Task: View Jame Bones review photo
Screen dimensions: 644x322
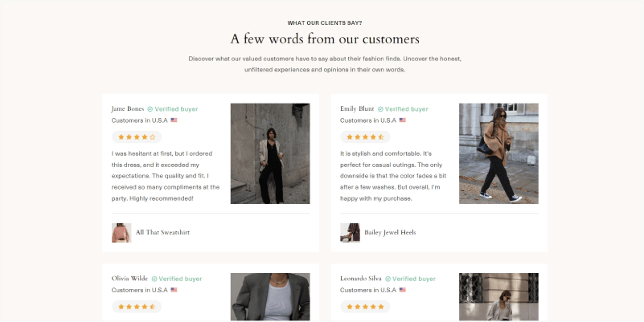Action: 270,153
